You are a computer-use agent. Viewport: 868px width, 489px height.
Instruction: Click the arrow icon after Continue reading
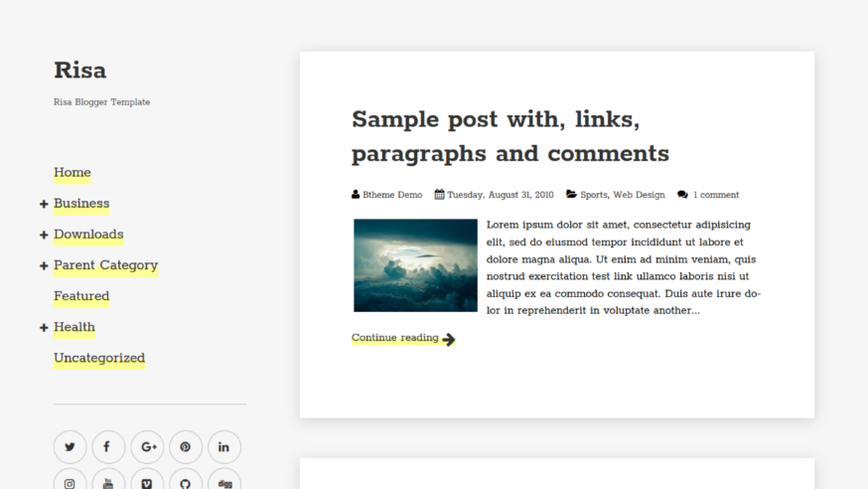449,339
